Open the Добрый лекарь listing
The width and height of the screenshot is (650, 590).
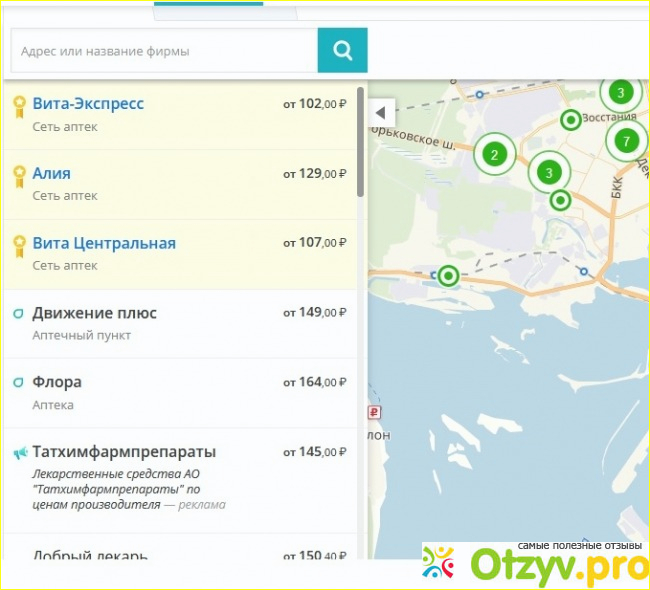point(90,556)
